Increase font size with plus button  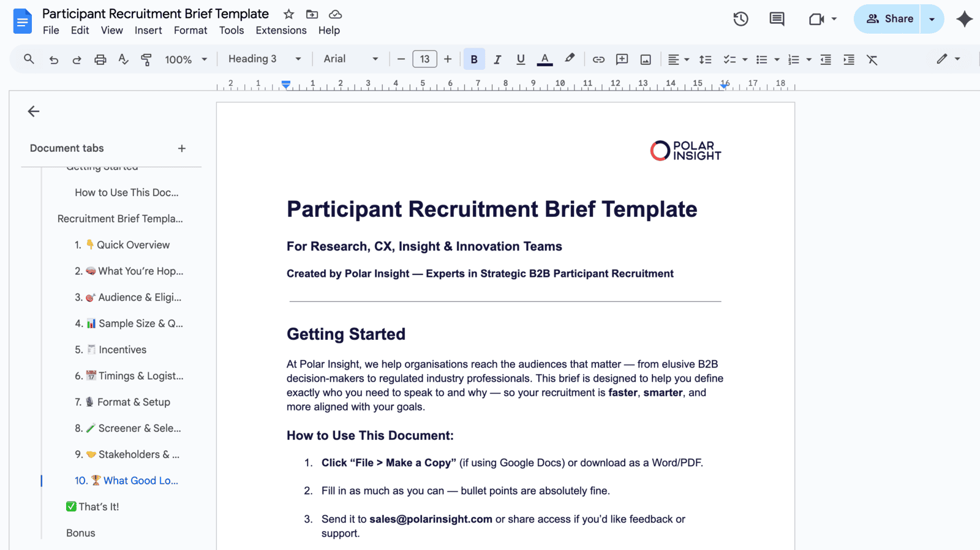448,59
